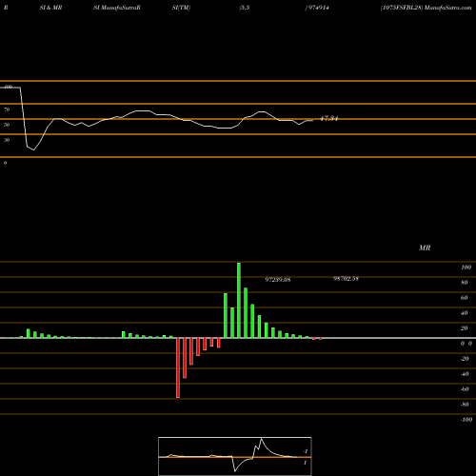
Task: Click the (1075FSFBL28) MunafaSutra.com header text
Action: [426, 8]
